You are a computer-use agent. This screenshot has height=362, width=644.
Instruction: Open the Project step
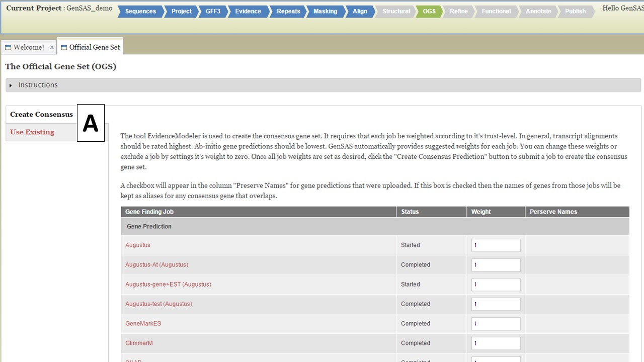(181, 12)
